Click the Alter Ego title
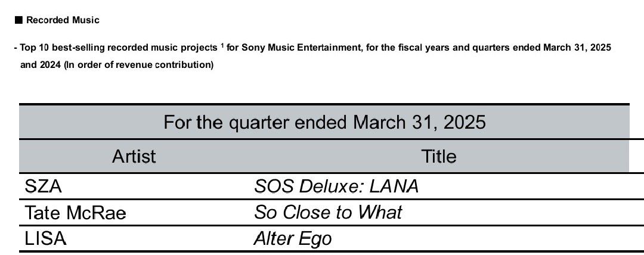The width and height of the screenshot is (644, 255). pyautogui.click(x=292, y=239)
